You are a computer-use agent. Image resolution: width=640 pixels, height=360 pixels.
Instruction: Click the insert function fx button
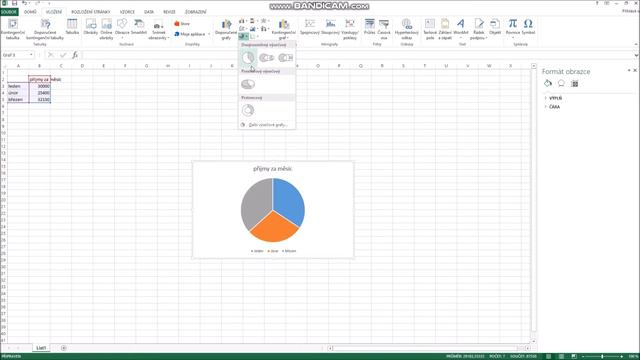pos(75,55)
